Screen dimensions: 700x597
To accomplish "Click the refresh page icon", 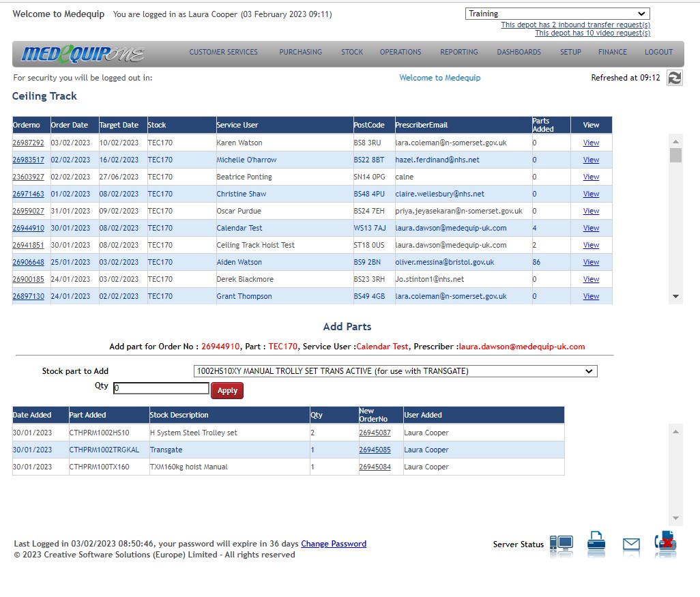I will coord(674,78).
